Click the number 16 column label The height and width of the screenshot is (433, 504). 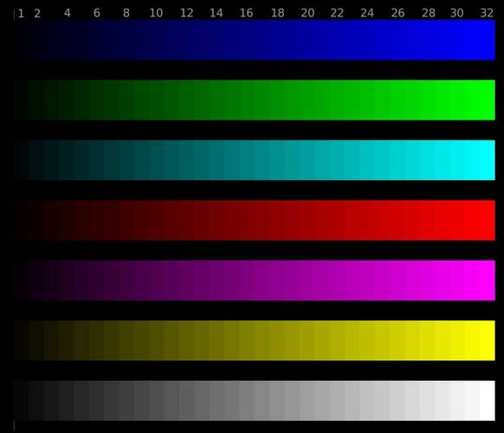click(247, 13)
